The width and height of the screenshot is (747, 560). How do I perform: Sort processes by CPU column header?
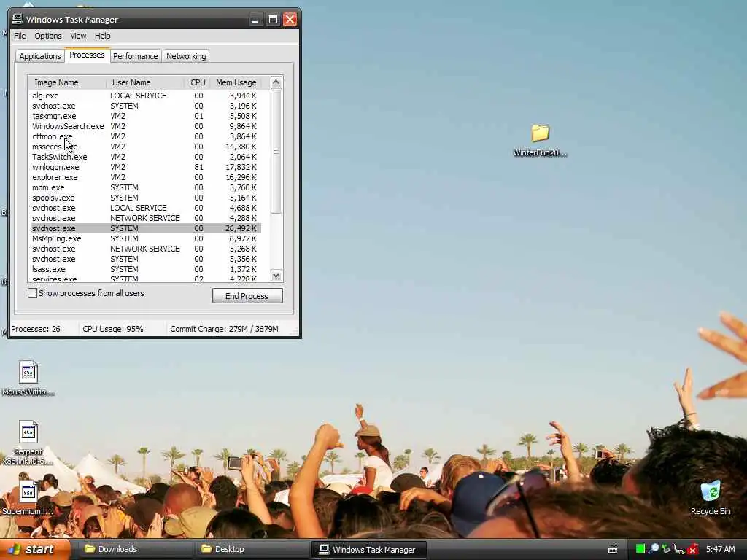pos(197,82)
